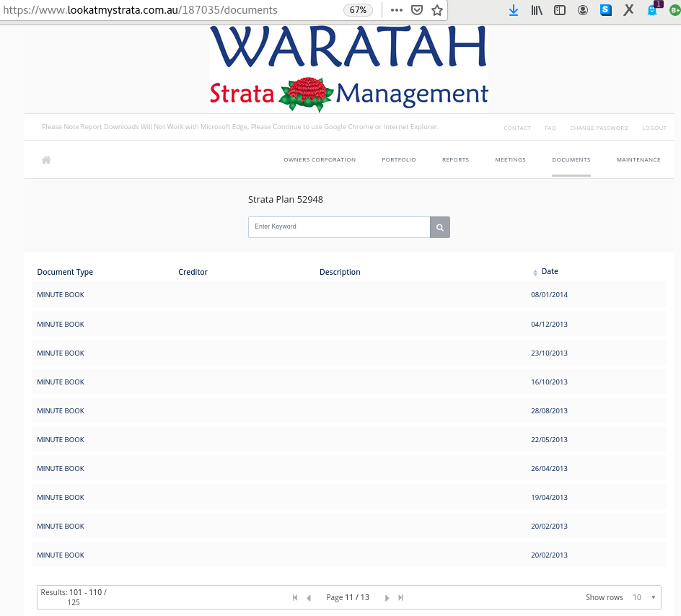Open the Meetings menu item
Screen dimensions: 681x616
coord(510,160)
